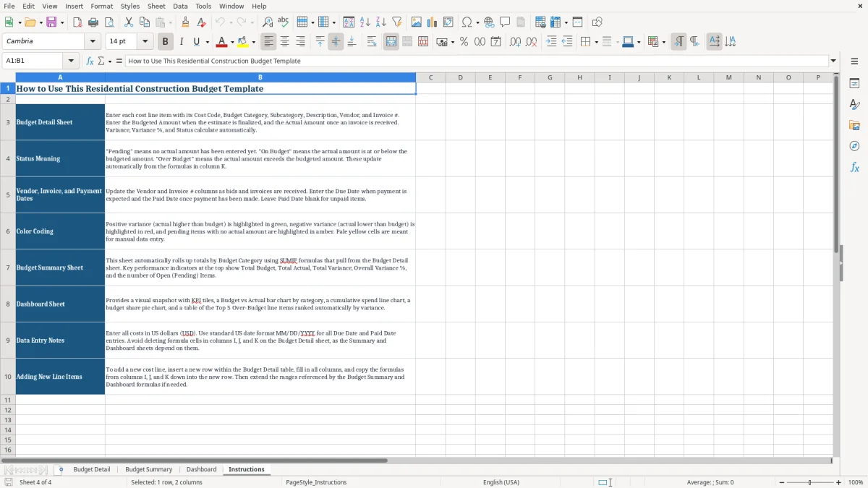The width and height of the screenshot is (868, 488).
Task: Insert a comment
Action: pos(505,22)
